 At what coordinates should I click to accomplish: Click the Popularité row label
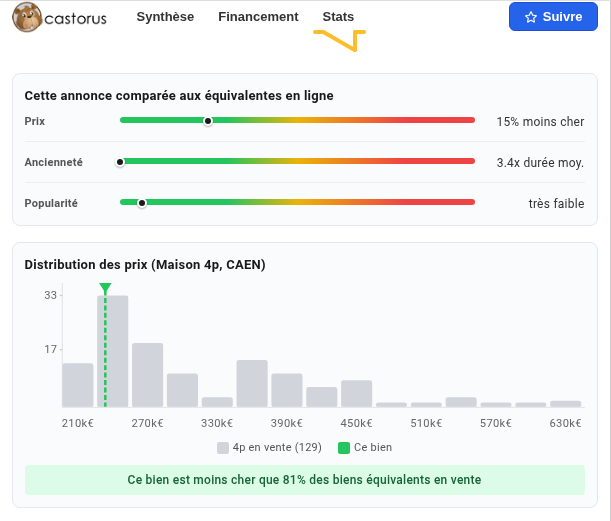[51, 203]
